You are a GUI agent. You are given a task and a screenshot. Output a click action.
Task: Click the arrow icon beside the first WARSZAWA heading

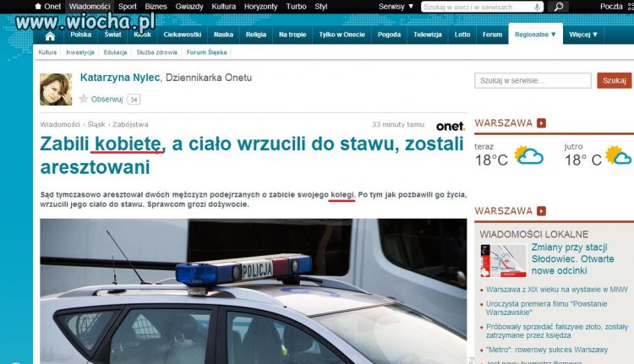pos(541,122)
